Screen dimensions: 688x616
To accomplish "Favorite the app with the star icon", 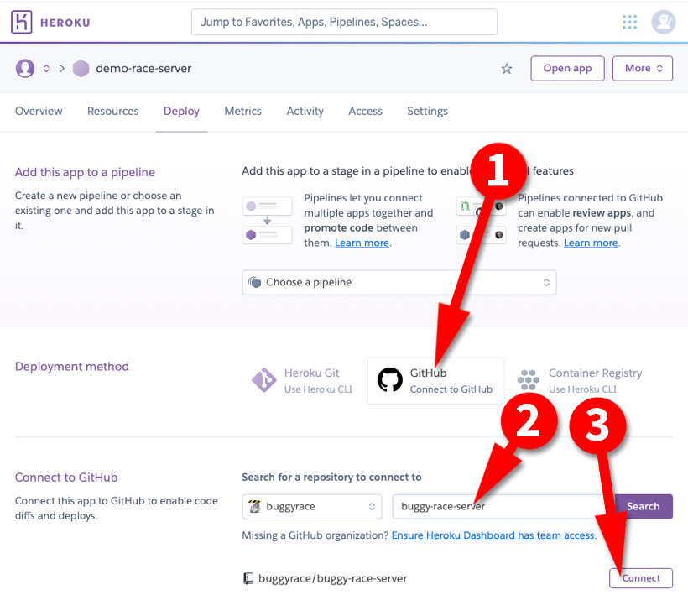I will 506,69.
